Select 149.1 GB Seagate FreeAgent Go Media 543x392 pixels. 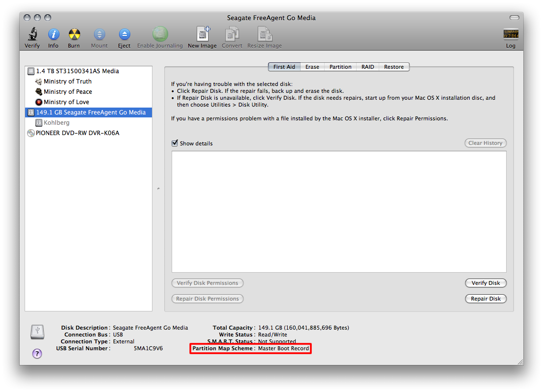tap(89, 112)
